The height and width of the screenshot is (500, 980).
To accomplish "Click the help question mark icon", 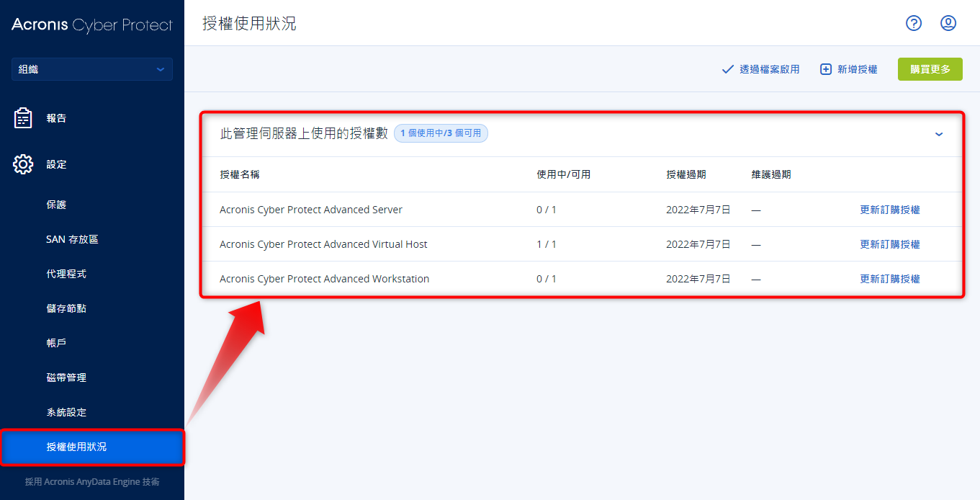I will click(x=914, y=23).
